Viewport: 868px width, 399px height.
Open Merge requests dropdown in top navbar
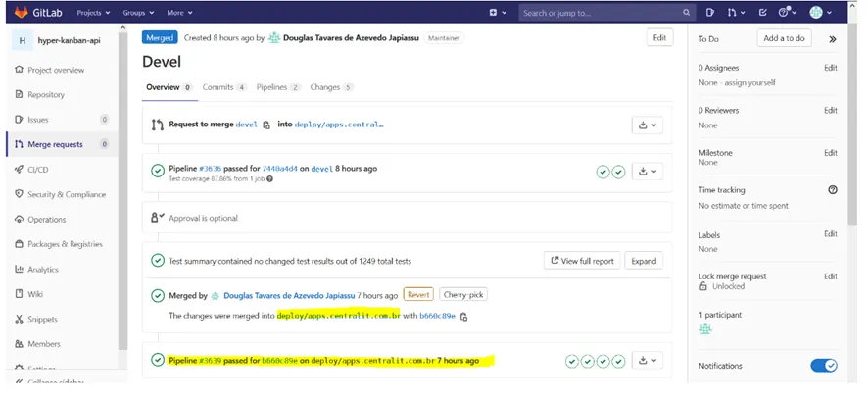(736, 12)
